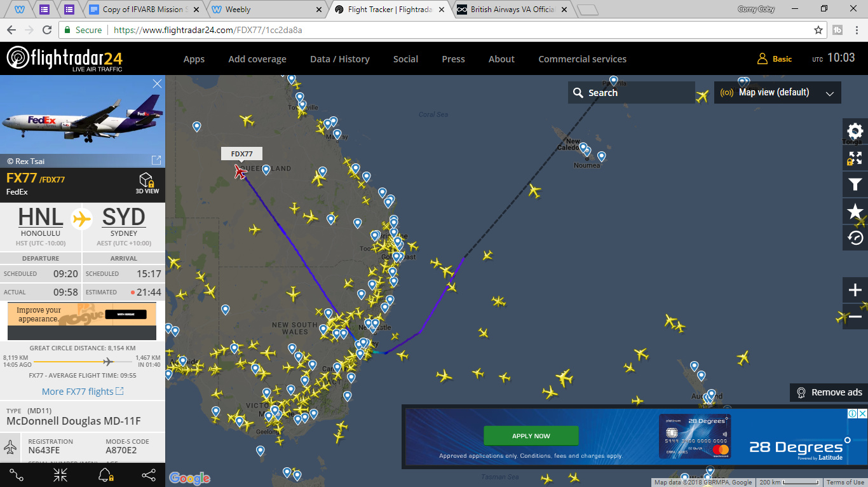Open the Social menu
868x487 pixels.
click(405, 59)
